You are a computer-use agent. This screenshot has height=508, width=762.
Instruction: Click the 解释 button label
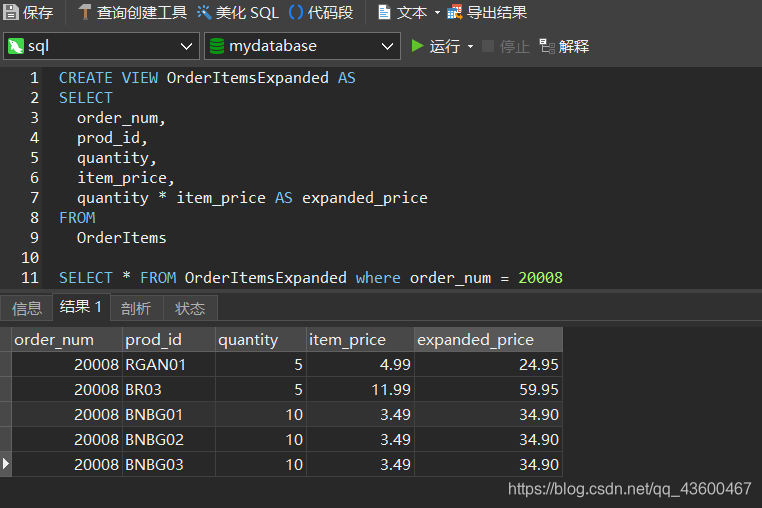[x=574, y=47]
